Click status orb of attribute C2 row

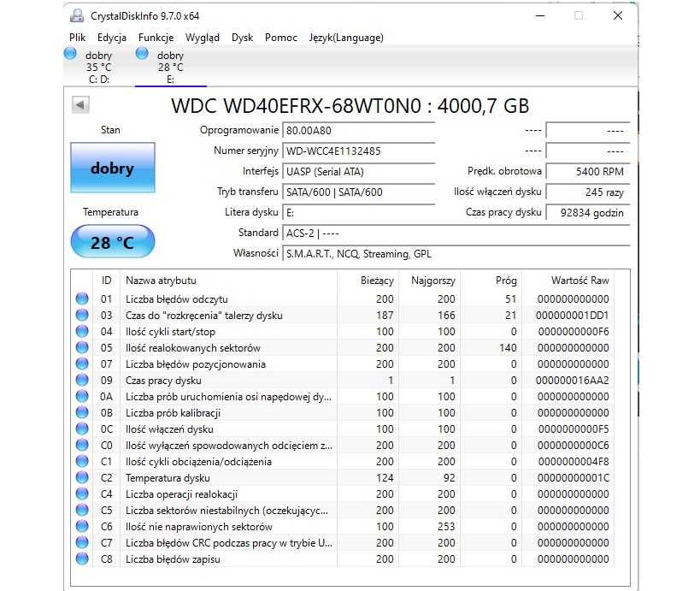tap(82, 477)
